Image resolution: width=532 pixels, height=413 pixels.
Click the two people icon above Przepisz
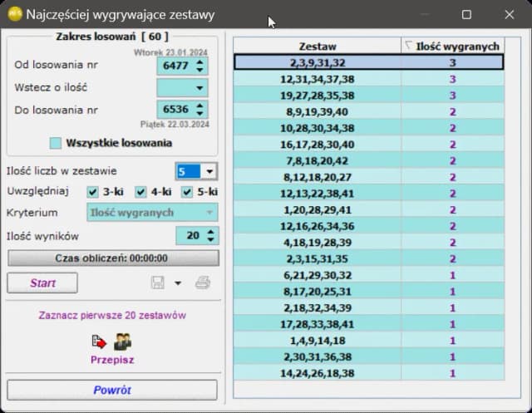123,342
